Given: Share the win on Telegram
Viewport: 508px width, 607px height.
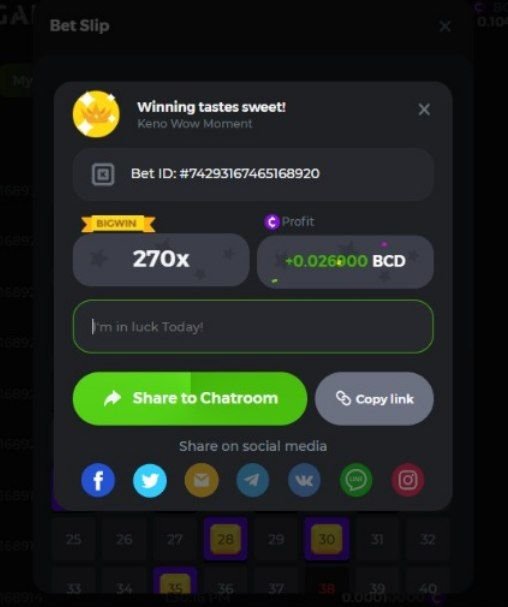Looking at the screenshot, I should [x=253, y=480].
